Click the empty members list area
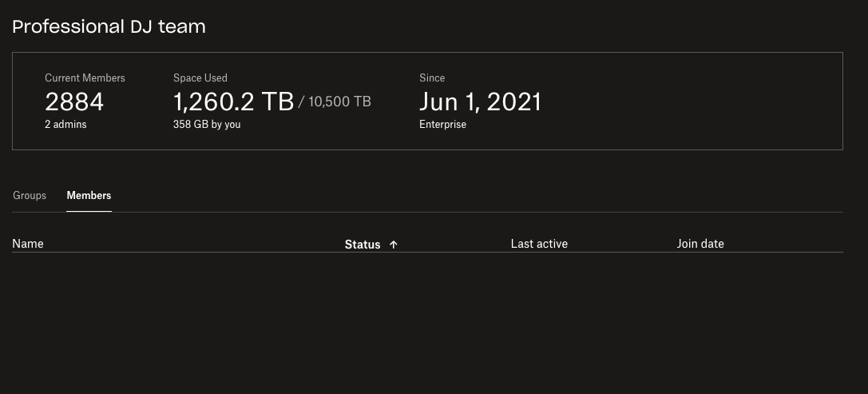This screenshot has height=394, width=868. (427, 320)
